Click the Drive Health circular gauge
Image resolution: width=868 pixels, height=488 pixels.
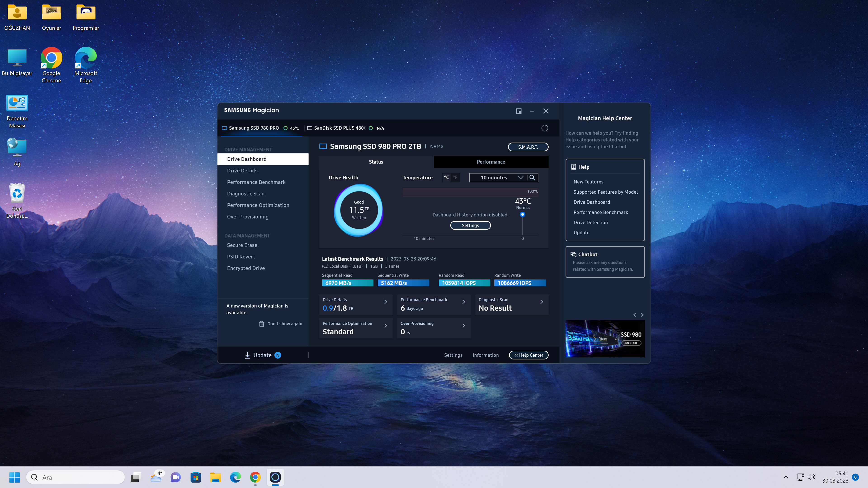click(359, 210)
